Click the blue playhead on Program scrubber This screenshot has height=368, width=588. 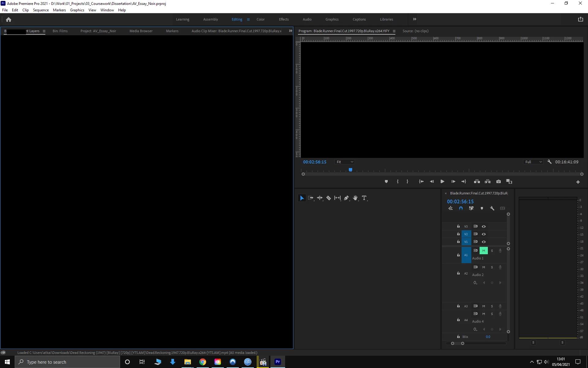350,170
